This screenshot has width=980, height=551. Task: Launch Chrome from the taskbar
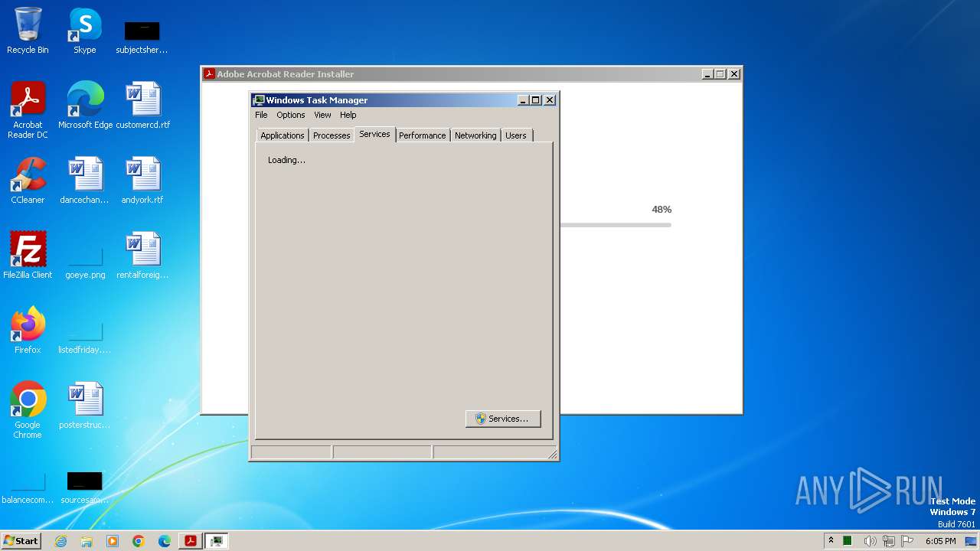click(139, 541)
